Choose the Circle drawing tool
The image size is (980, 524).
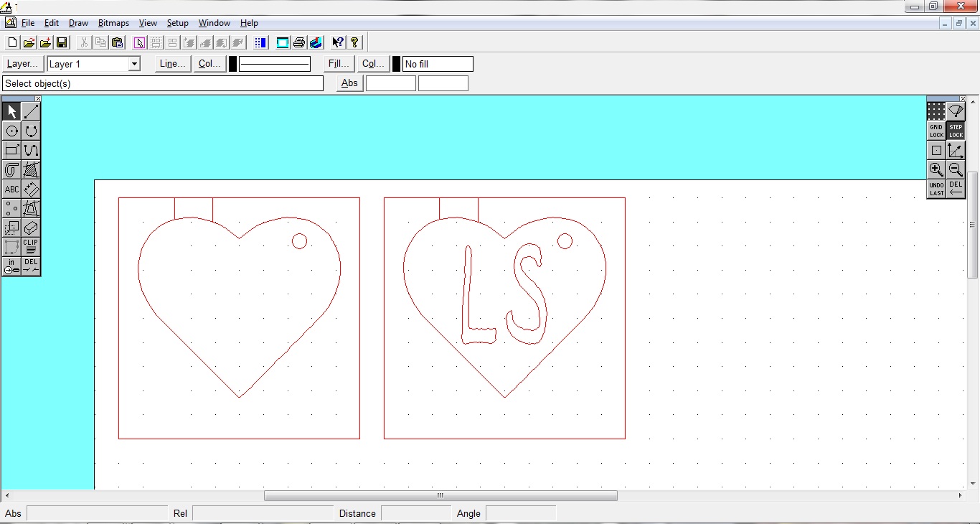(11, 131)
